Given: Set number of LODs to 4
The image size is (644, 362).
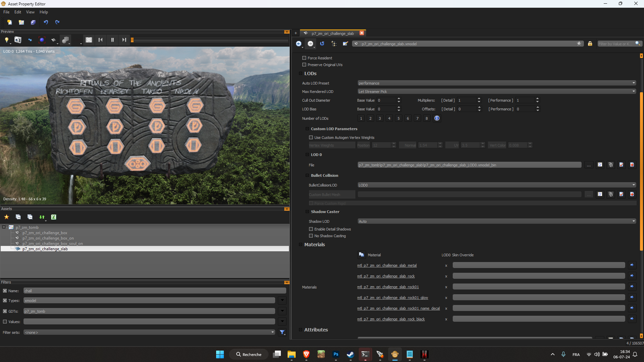Looking at the screenshot, I should point(389,118).
